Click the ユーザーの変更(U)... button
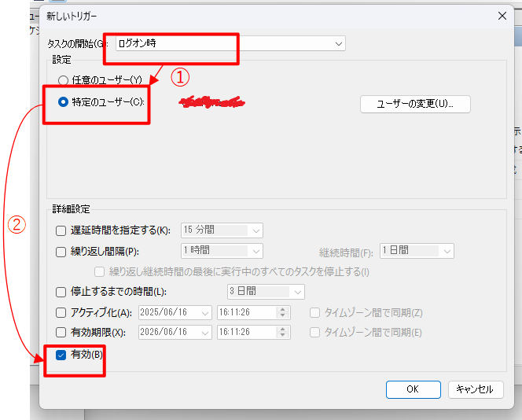The image size is (522, 420). pos(415,105)
